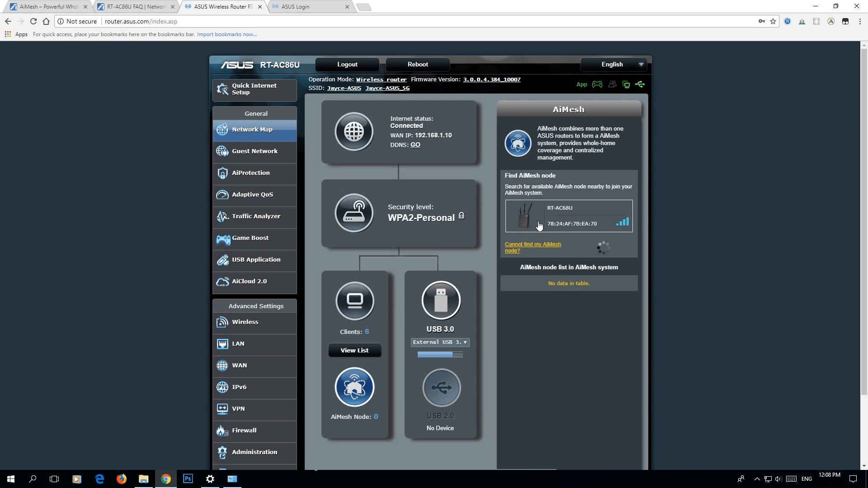The width and height of the screenshot is (868, 488).
Task: Click the AiMesh Node icon
Action: click(354, 387)
